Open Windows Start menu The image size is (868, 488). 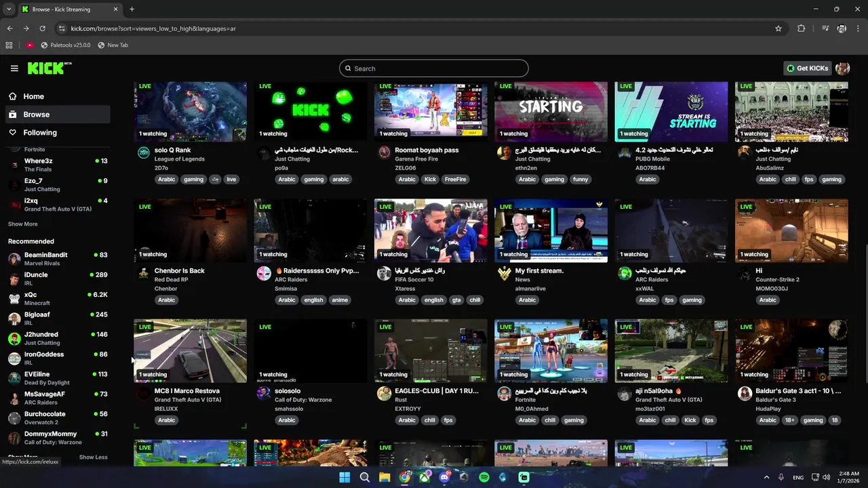344,477
